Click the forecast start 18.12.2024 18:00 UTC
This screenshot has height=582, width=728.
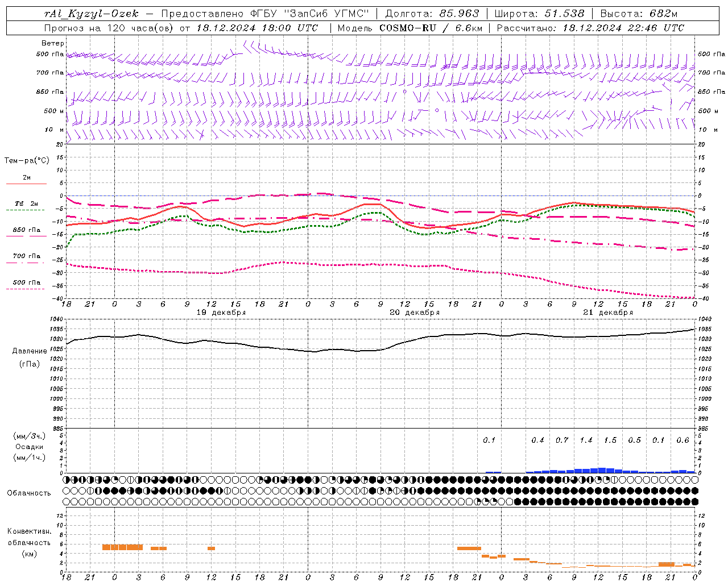click(257, 28)
